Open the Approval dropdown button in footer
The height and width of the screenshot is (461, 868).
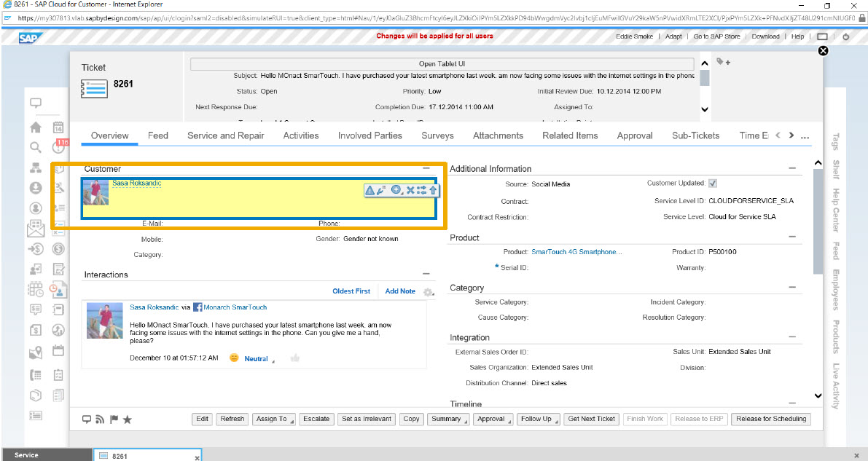pyautogui.click(x=493, y=419)
